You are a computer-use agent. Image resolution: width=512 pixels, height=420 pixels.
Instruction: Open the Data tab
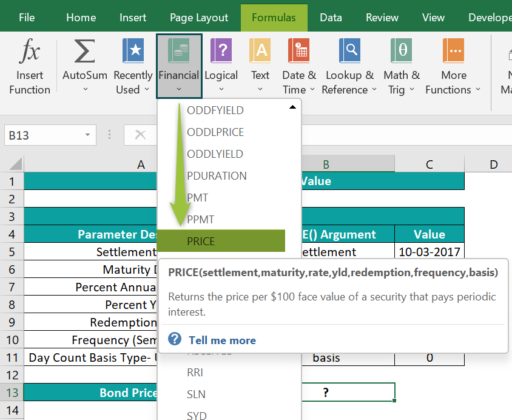click(331, 18)
